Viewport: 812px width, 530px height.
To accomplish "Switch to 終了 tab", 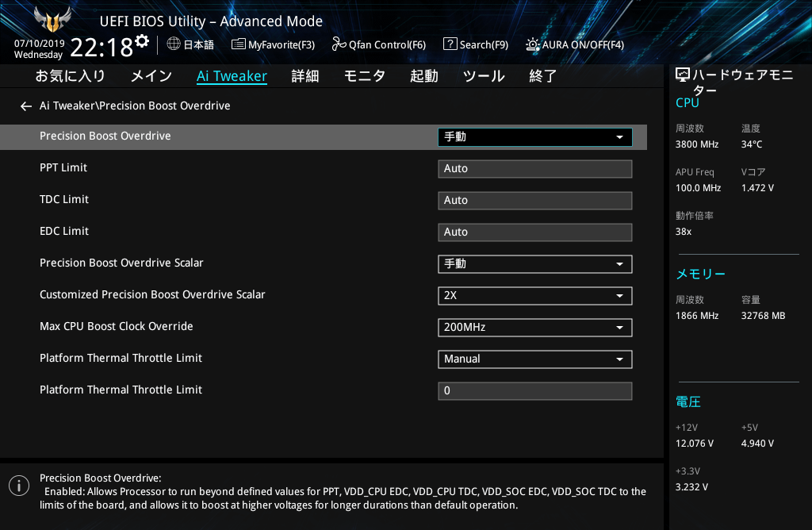I will pyautogui.click(x=542, y=76).
